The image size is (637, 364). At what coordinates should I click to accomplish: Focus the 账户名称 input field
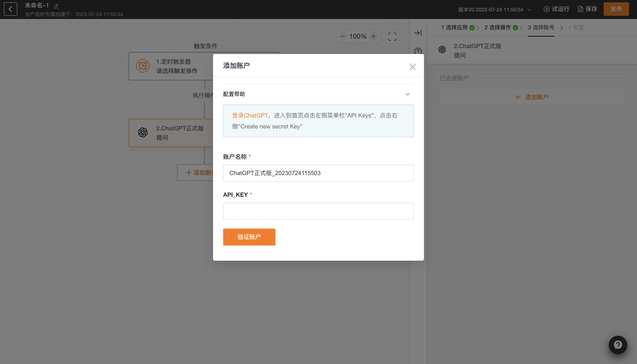[318, 173]
